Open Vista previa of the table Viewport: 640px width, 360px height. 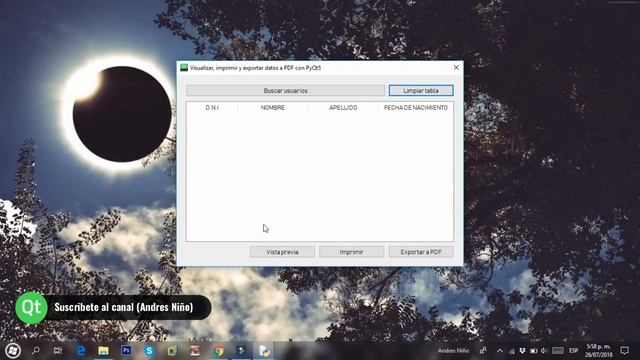[x=282, y=252]
